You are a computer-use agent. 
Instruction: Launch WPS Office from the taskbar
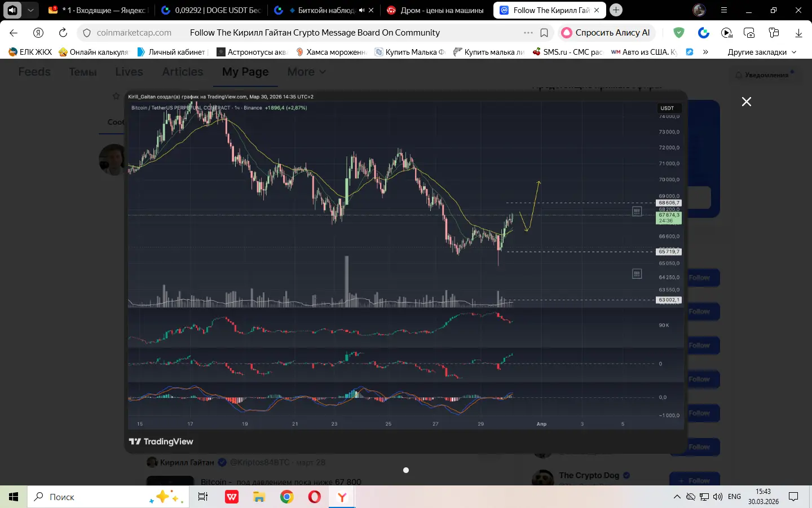tap(231, 497)
